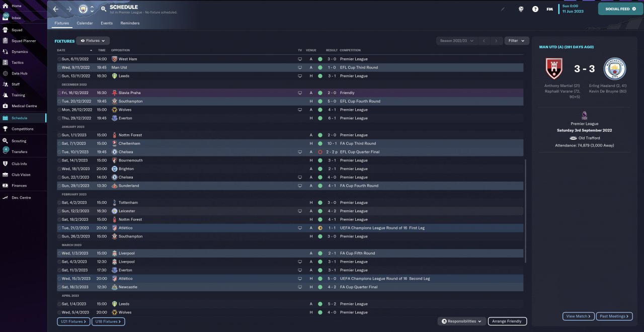Switch to the Reminders tab
644x332 pixels.
click(x=130, y=23)
